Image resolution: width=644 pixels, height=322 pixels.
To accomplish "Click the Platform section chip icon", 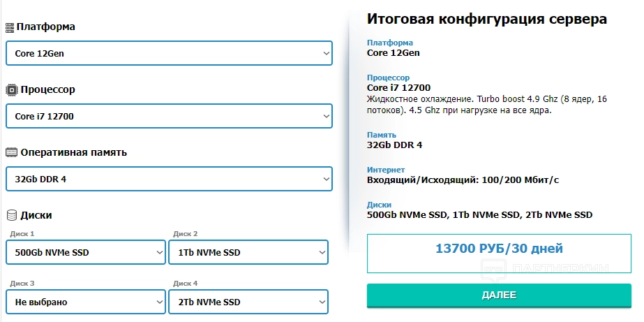I will 10,27.
